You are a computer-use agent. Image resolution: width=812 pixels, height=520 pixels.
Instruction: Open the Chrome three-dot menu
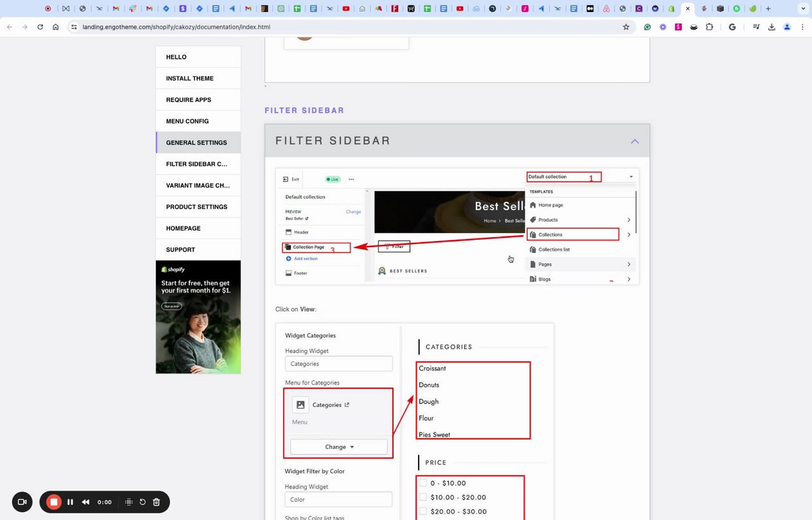tap(802, 27)
